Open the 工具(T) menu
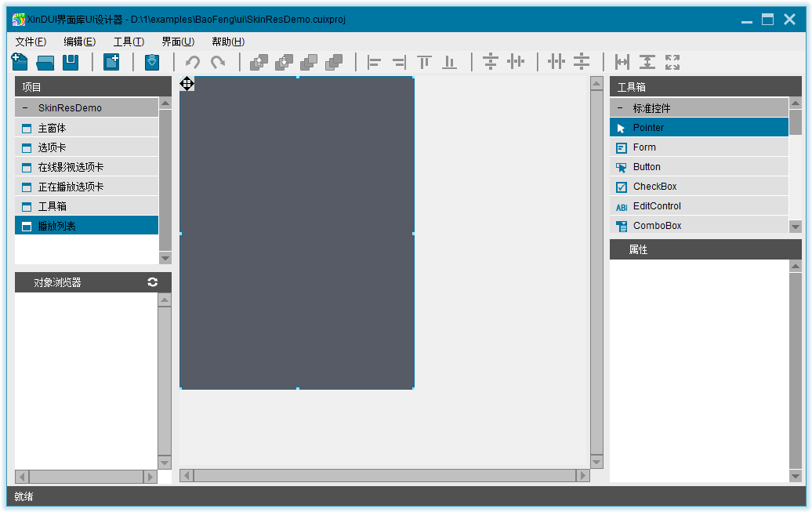This screenshot has height=512, width=812. tap(129, 42)
